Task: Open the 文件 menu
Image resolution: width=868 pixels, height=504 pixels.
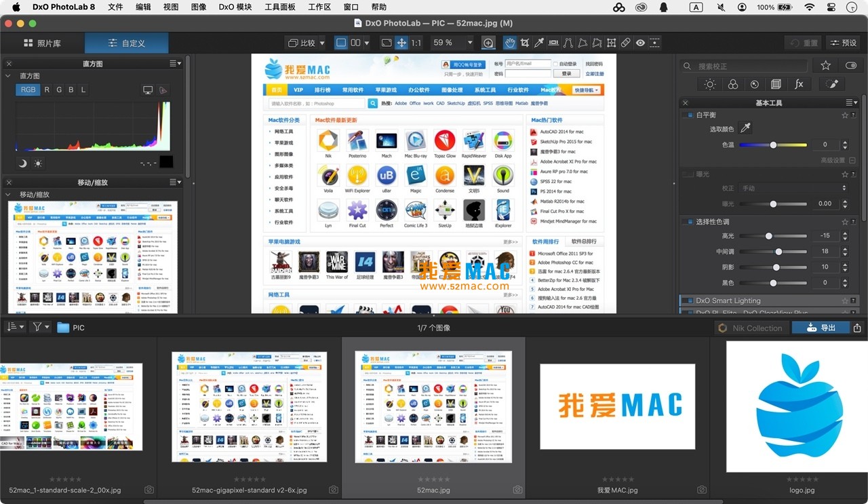Action: pos(115,7)
